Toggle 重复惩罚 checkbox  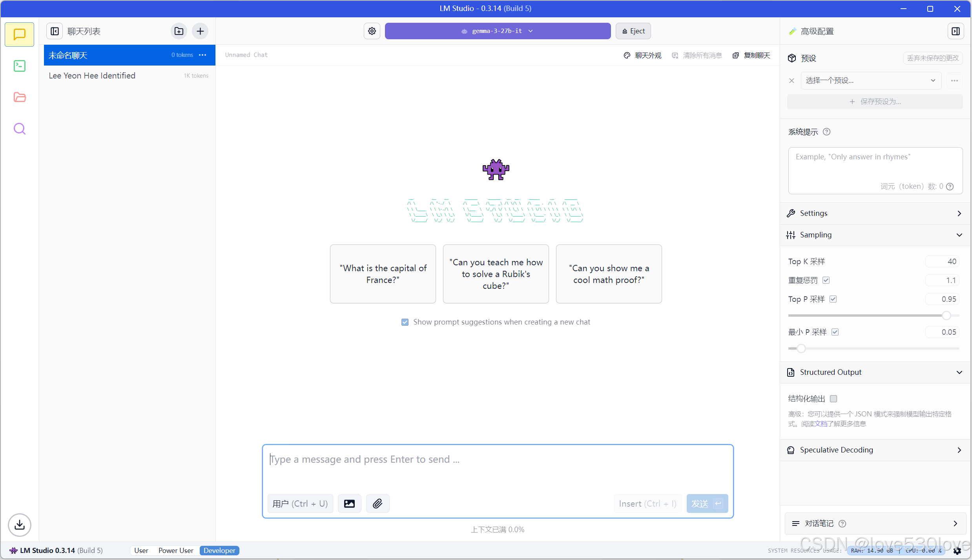(826, 280)
